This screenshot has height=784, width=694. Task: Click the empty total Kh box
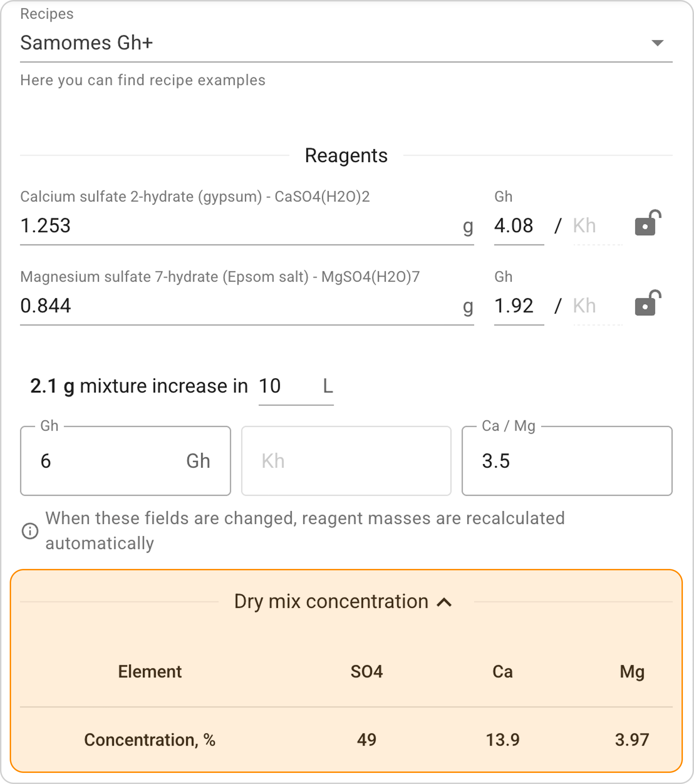[x=346, y=461]
